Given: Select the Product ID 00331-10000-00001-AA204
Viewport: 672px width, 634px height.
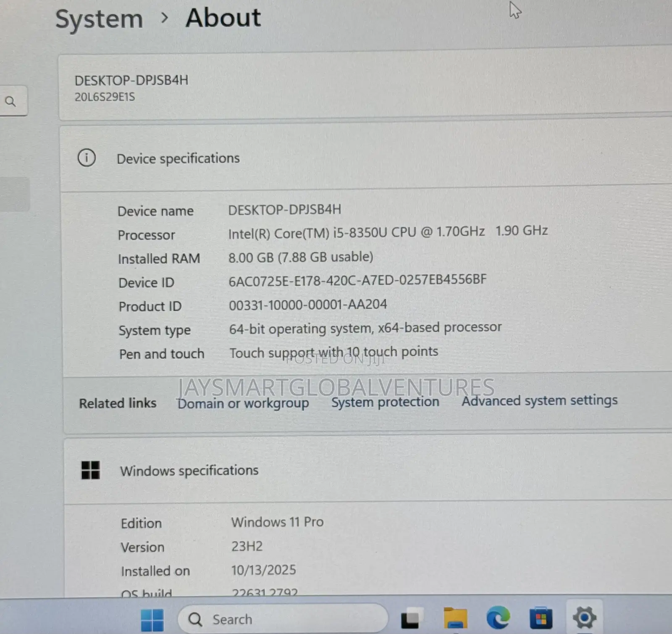Looking at the screenshot, I should [308, 305].
